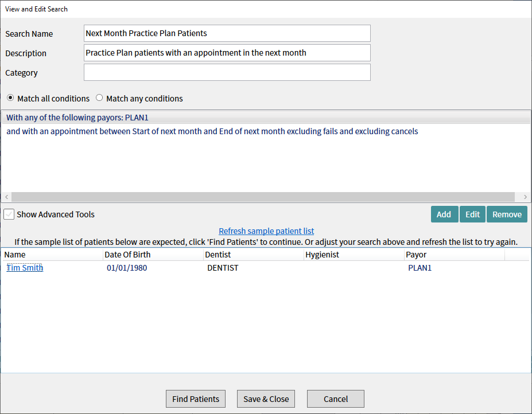
Task: Add a new search condition
Action: coord(444,214)
